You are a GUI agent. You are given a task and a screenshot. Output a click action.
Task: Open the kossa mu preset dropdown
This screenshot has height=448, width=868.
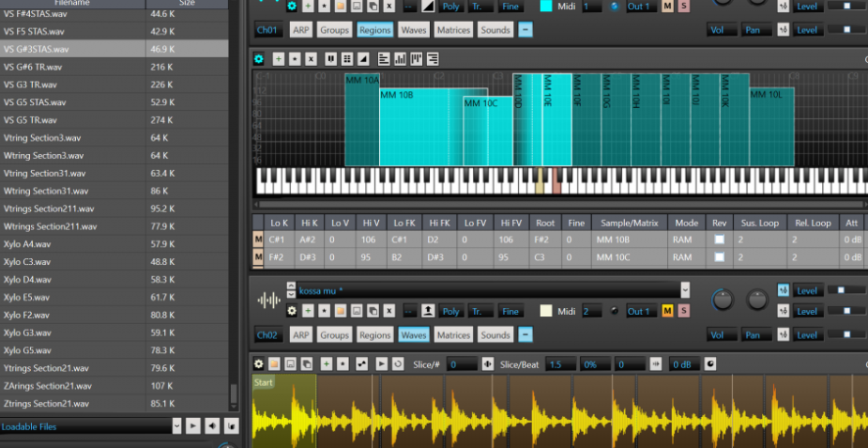click(684, 290)
